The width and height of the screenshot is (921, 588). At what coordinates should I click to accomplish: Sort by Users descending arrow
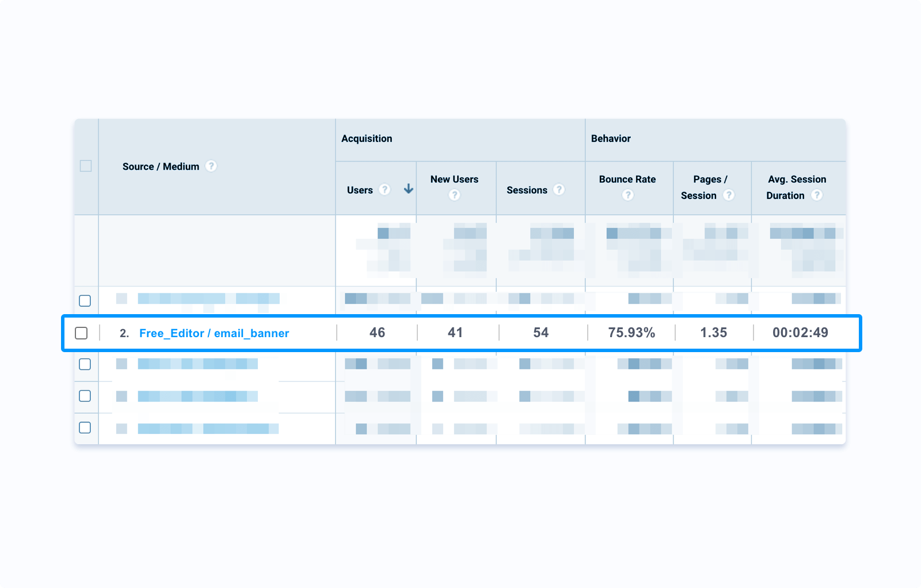coord(408,189)
